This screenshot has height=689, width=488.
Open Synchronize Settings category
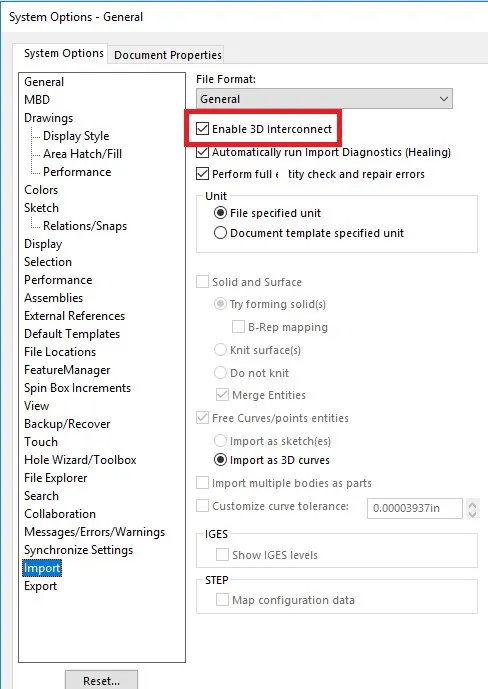coord(78,550)
